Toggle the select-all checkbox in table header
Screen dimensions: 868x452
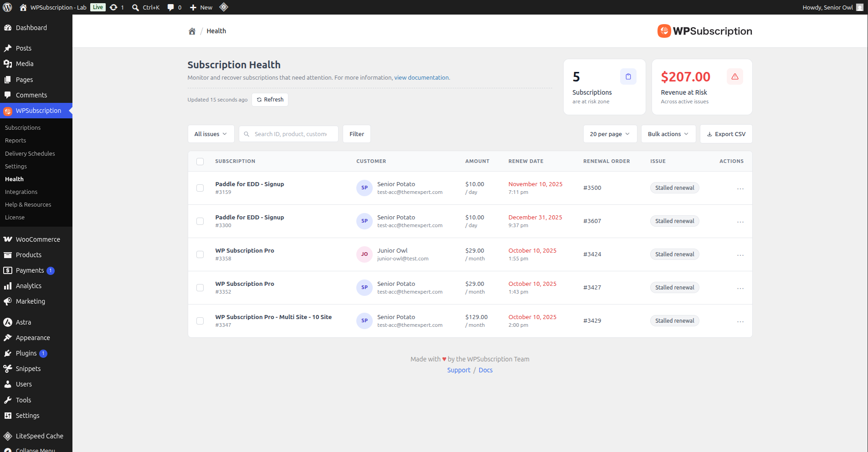coord(200,162)
